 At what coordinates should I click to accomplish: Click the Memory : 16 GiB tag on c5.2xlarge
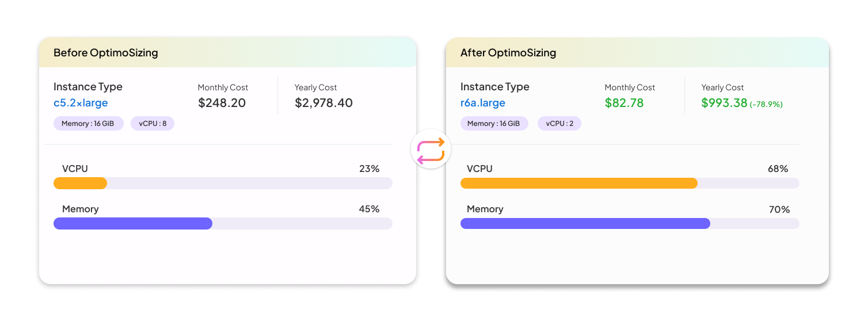(x=88, y=124)
